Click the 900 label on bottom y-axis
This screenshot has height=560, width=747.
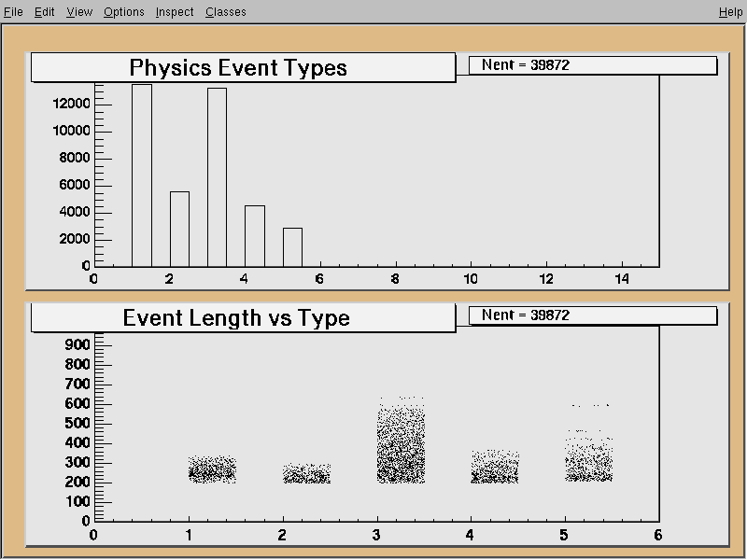(x=78, y=344)
